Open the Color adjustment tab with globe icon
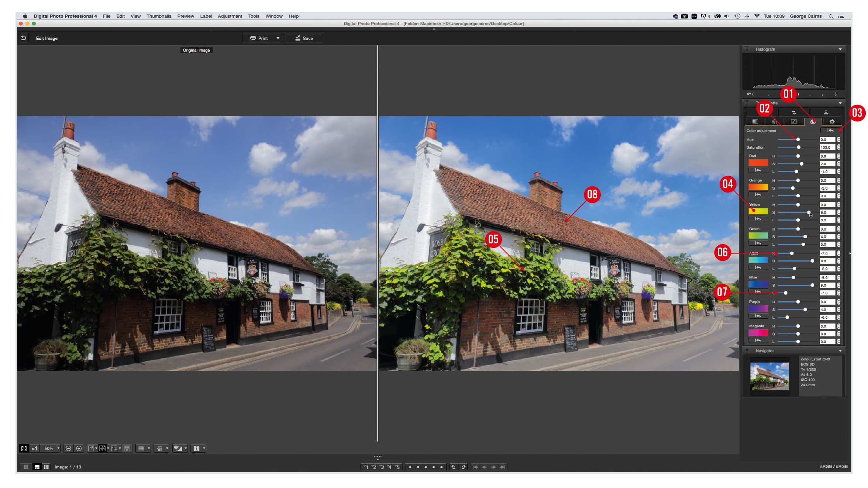The image size is (868, 488). click(813, 122)
